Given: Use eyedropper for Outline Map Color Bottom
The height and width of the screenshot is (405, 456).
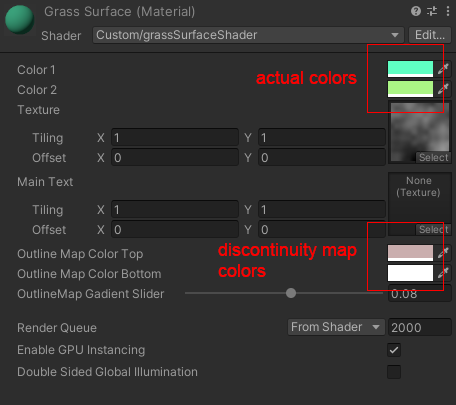Looking at the screenshot, I should 443,273.
